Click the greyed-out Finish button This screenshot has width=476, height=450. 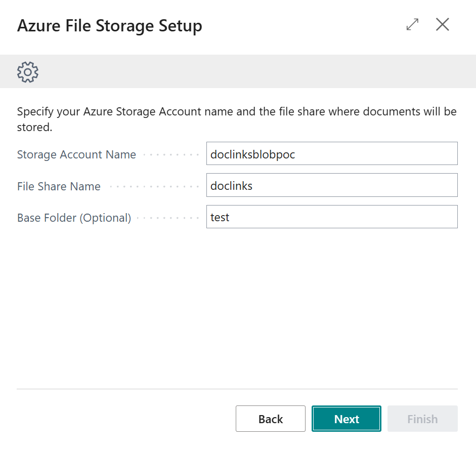[422, 419]
